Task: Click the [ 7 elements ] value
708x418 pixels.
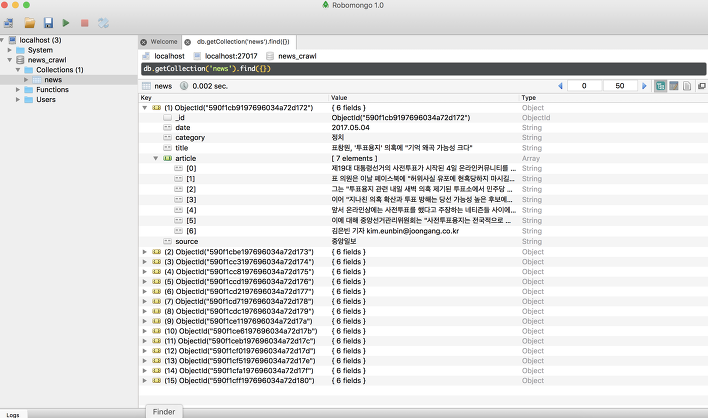Action: [354, 158]
